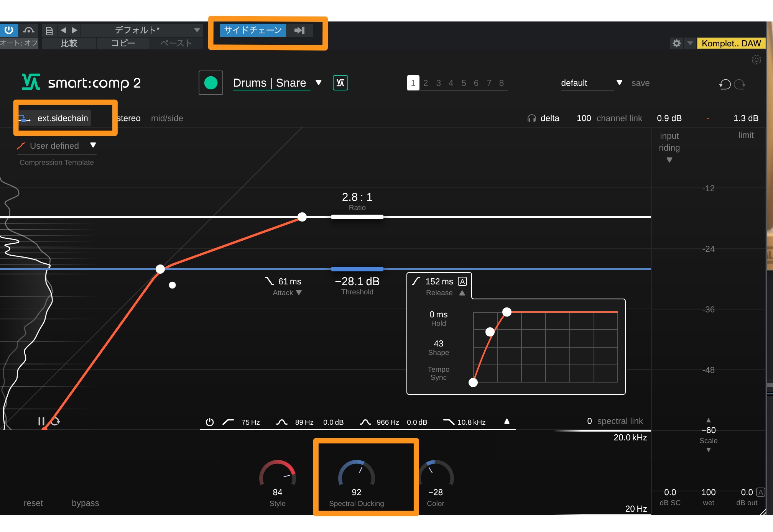Open the default preset dropdown

[619, 82]
